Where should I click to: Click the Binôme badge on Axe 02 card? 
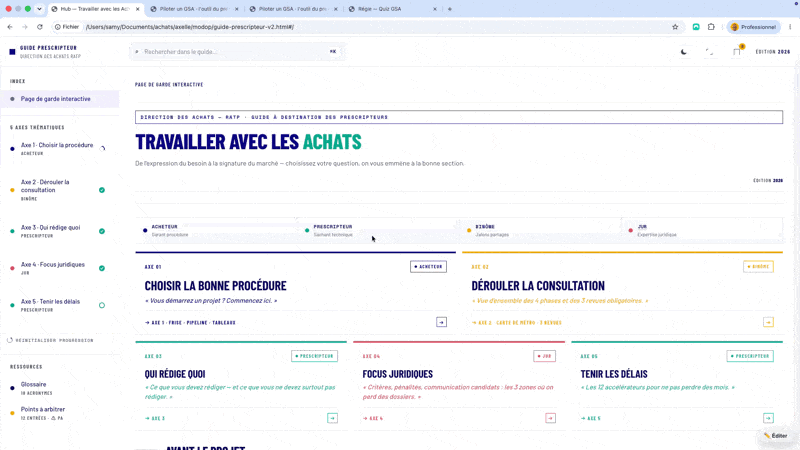coord(758,267)
